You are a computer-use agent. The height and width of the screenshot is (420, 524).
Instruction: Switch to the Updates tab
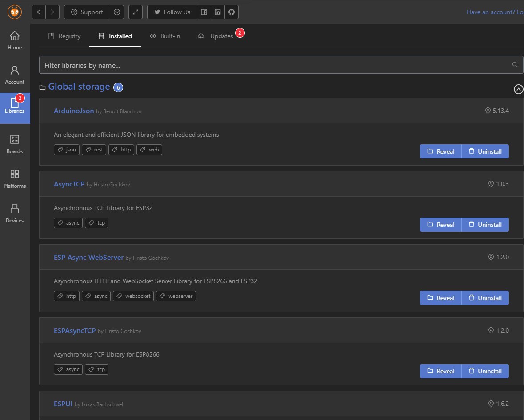pyautogui.click(x=216, y=36)
